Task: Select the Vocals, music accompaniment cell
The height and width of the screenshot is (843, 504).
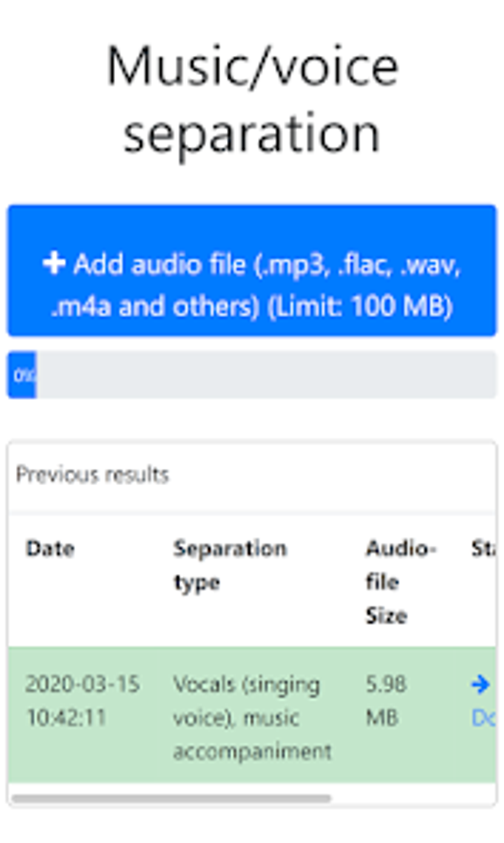Action: pos(252,717)
